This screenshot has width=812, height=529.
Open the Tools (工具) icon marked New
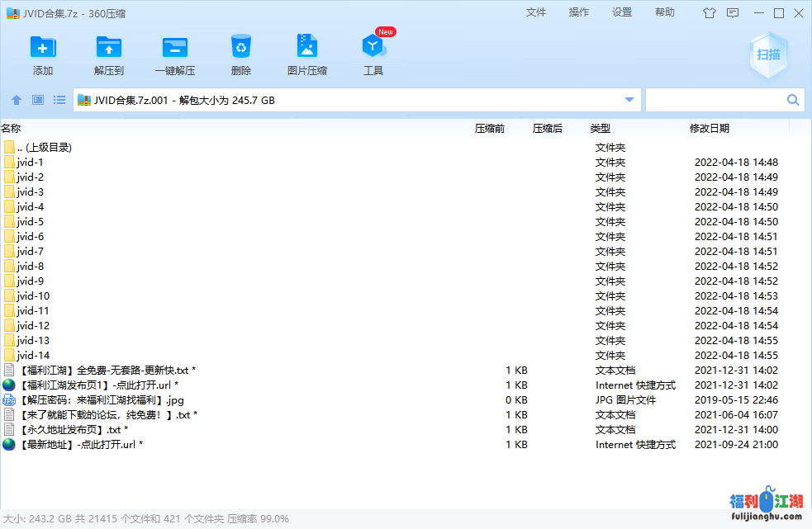[373, 48]
